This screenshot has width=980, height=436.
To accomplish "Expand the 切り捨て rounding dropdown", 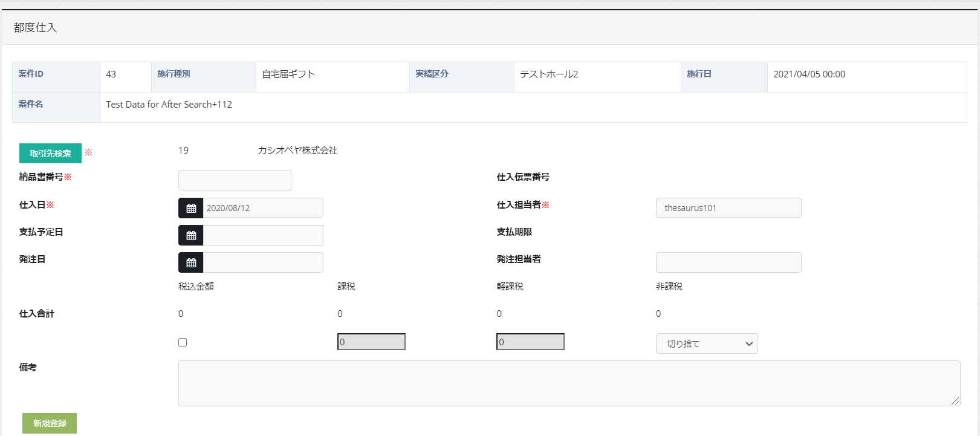I will click(706, 343).
